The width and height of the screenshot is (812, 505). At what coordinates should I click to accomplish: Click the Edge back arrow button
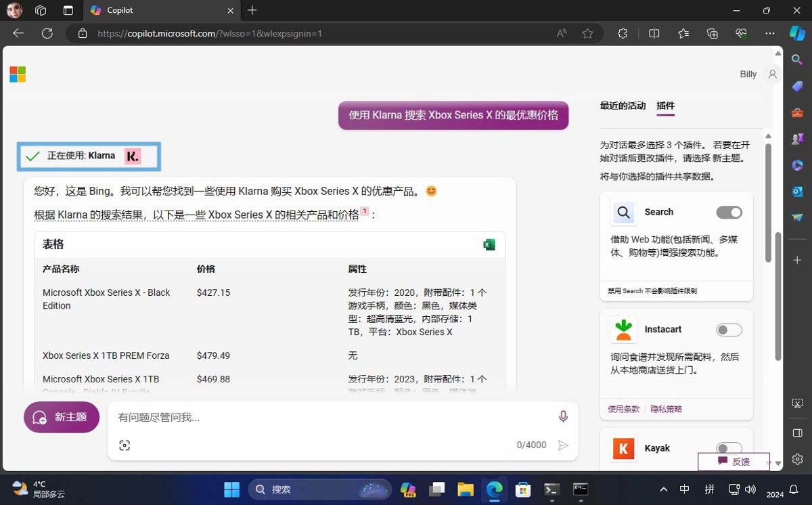[x=18, y=33]
